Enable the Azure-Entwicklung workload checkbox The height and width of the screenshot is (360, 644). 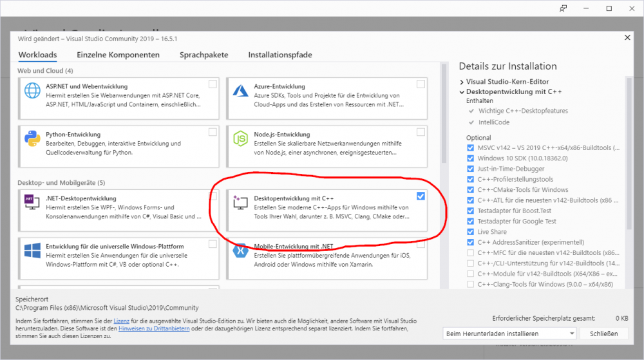421,84
